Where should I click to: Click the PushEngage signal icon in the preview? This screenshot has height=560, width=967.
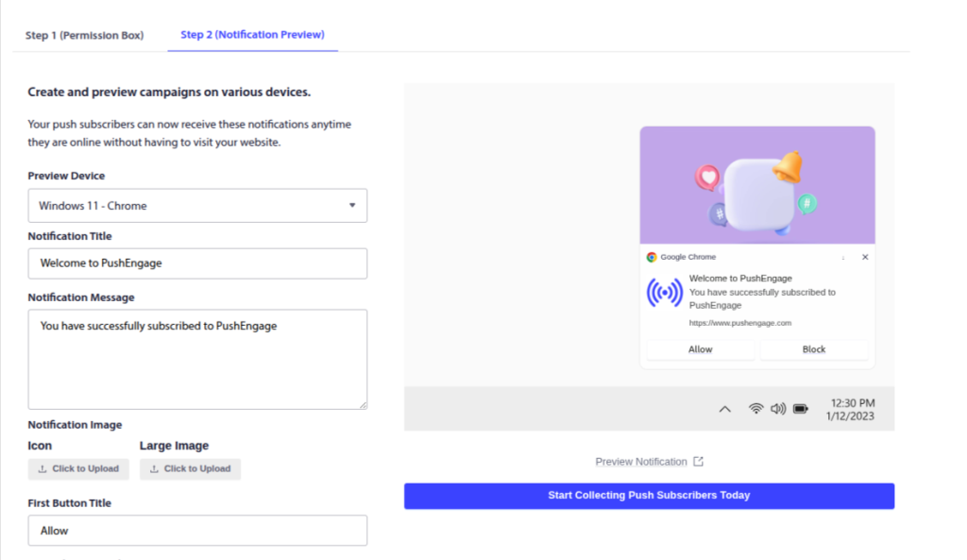tap(665, 292)
